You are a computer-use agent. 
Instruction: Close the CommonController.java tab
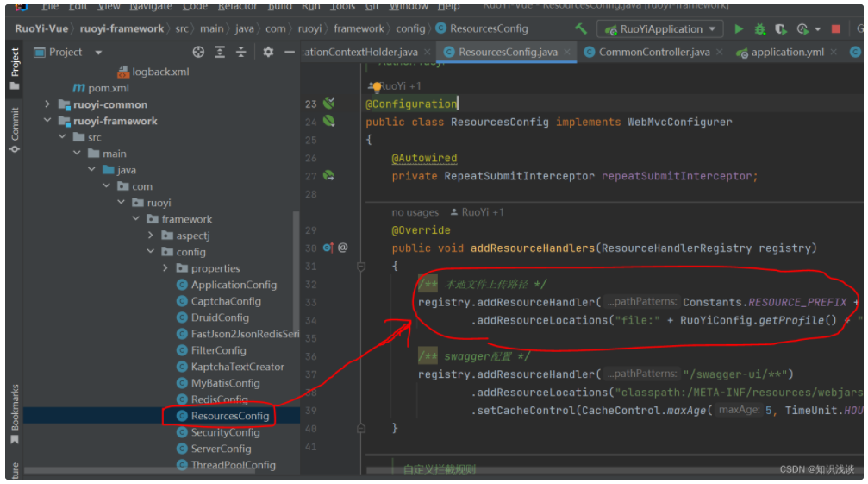click(719, 52)
